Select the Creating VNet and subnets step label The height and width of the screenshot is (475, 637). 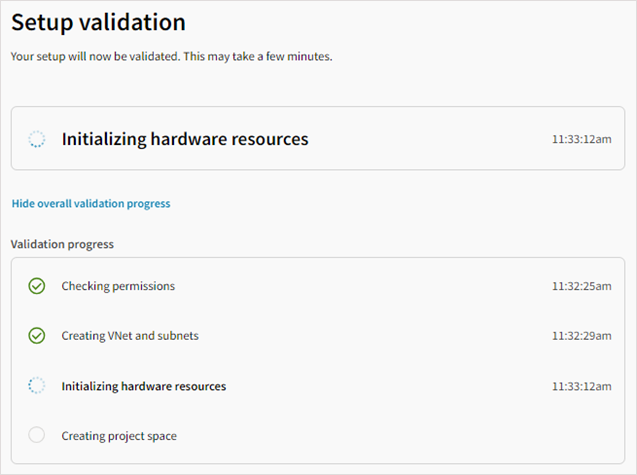(x=130, y=336)
